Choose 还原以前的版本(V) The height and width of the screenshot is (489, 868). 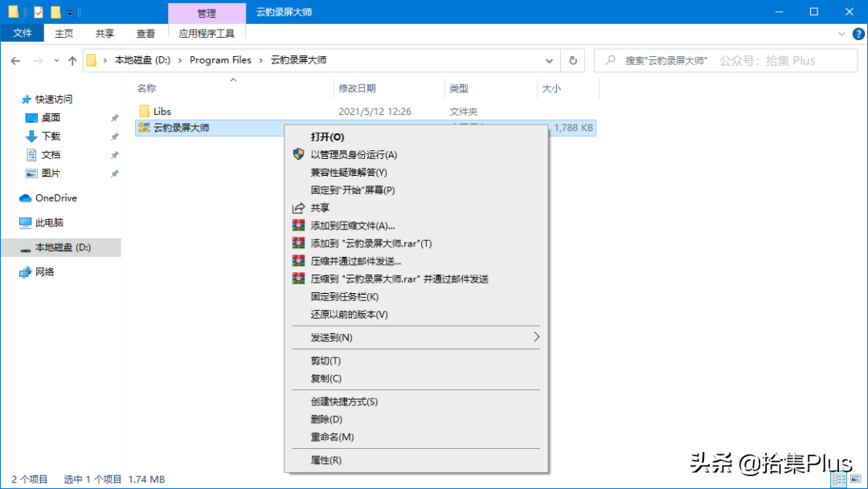tap(416, 314)
